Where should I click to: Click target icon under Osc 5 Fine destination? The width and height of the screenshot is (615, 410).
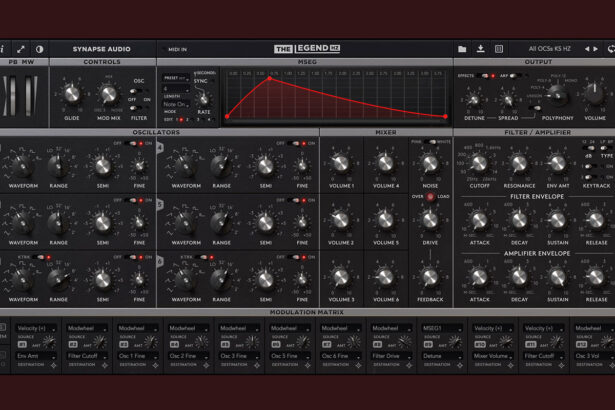tap(308, 365)
